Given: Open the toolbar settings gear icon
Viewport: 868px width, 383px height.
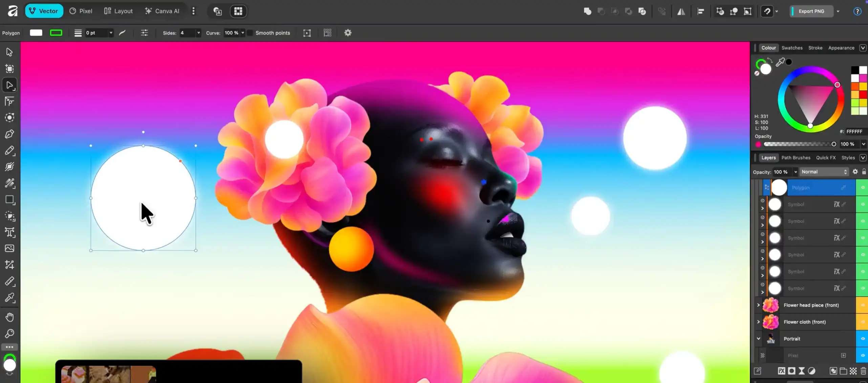Looking at the screenshot, I should click(x=348, y=33).
